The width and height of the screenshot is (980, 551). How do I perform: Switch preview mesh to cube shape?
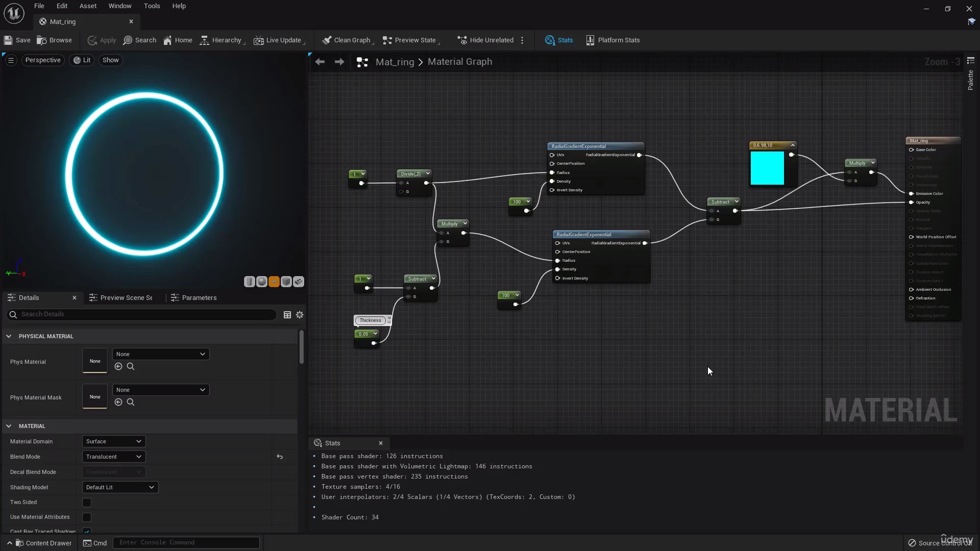click(x=286, y=282)
